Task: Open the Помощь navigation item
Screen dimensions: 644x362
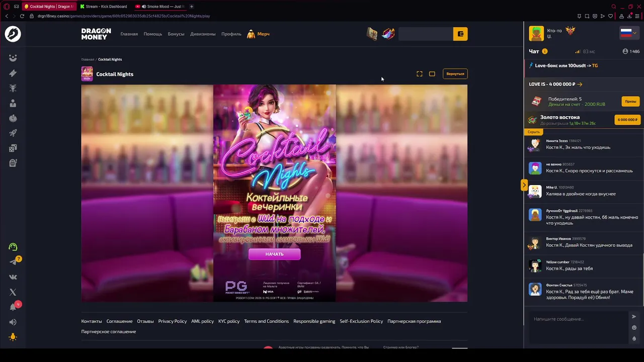Action: coord(153,34)
